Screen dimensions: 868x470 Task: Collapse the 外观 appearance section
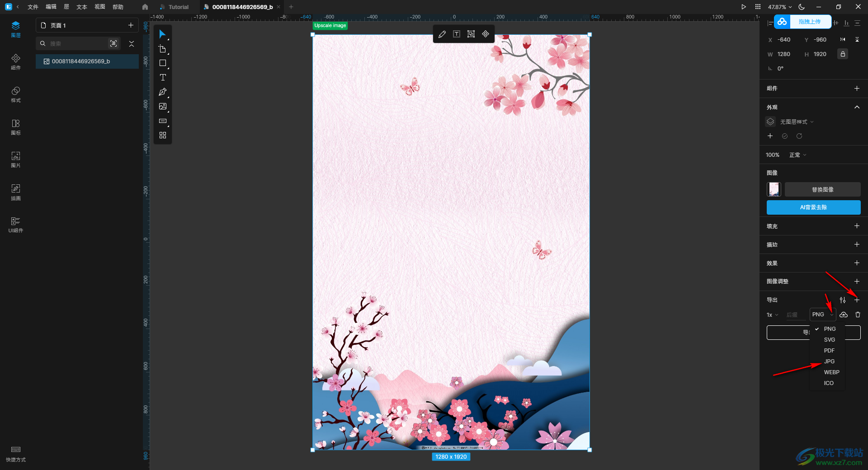click(857, 107)
